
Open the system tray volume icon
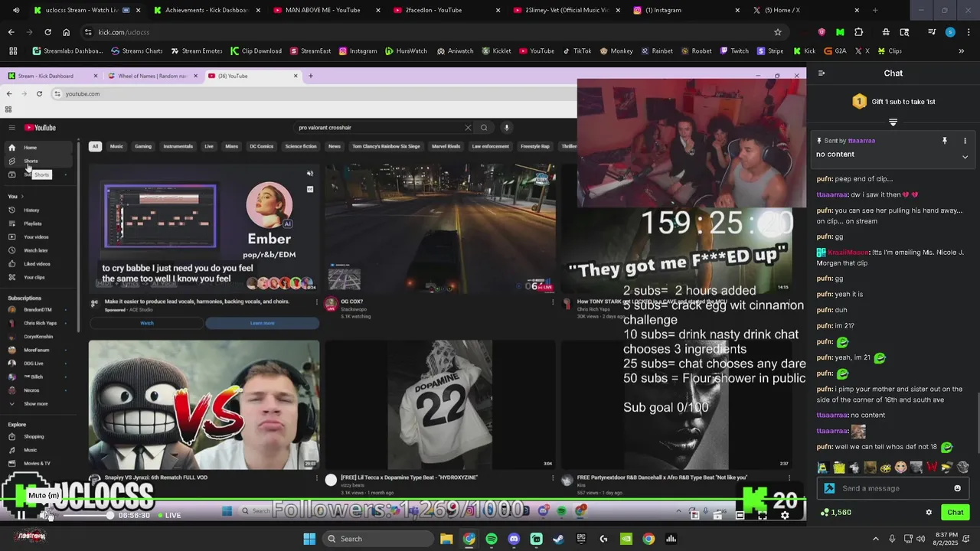coord(920,539)
